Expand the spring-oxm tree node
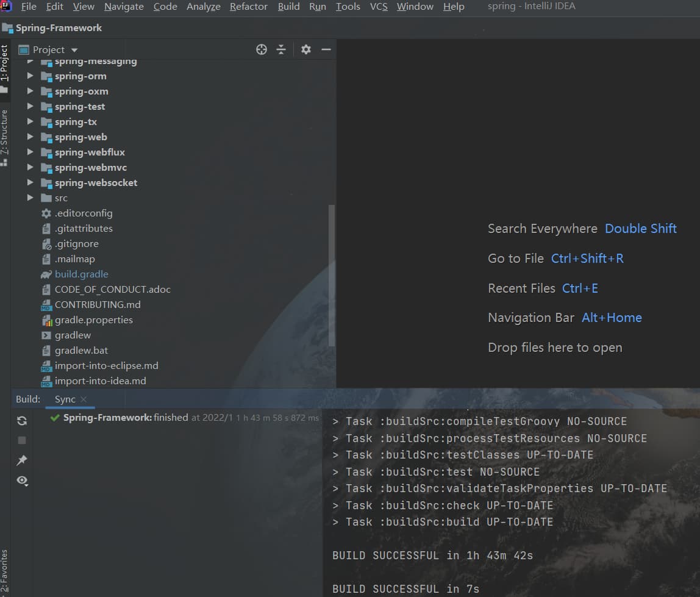 [x=30, y=91]
